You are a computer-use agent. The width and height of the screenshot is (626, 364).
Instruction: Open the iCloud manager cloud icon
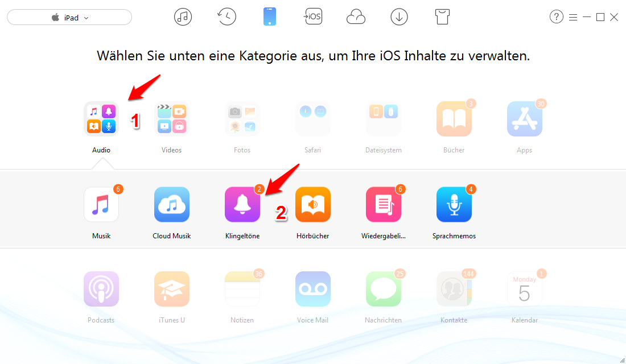[356, 17]
